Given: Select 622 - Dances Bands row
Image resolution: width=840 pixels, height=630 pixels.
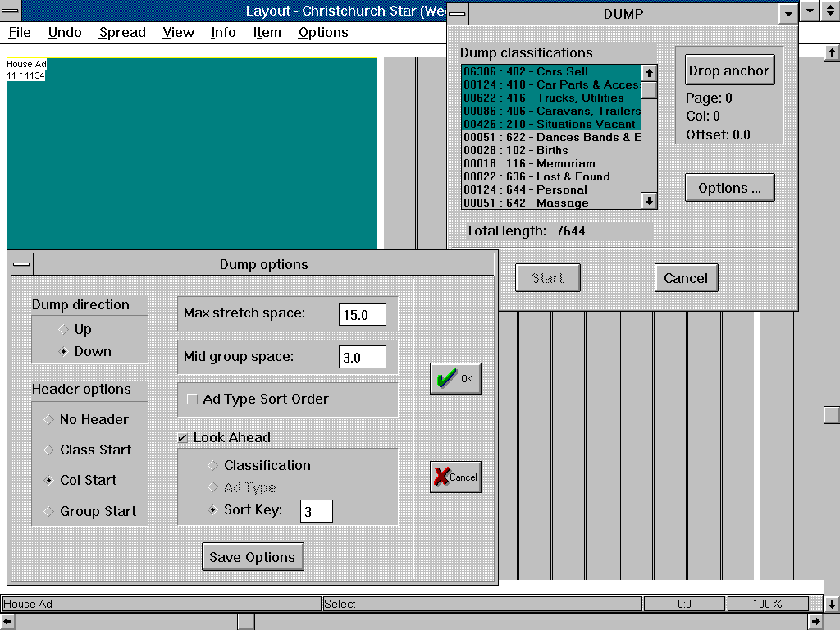Looking at the screenshot, I should (x=550, y=137).
